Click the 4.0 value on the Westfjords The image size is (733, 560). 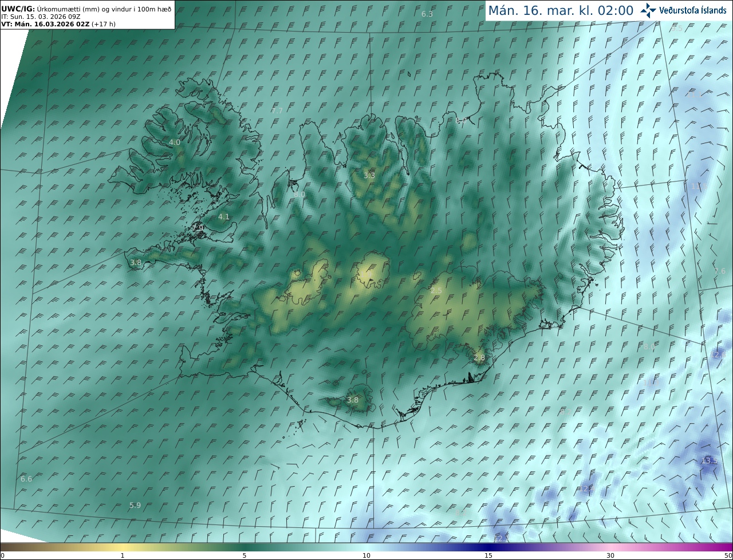click(x=175, y=142)
